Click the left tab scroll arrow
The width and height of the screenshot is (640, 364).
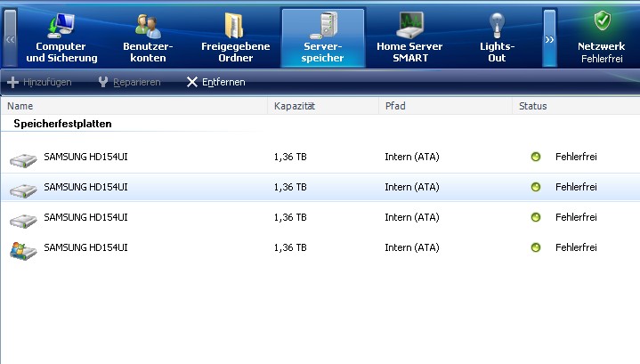[x=10, y=38]
